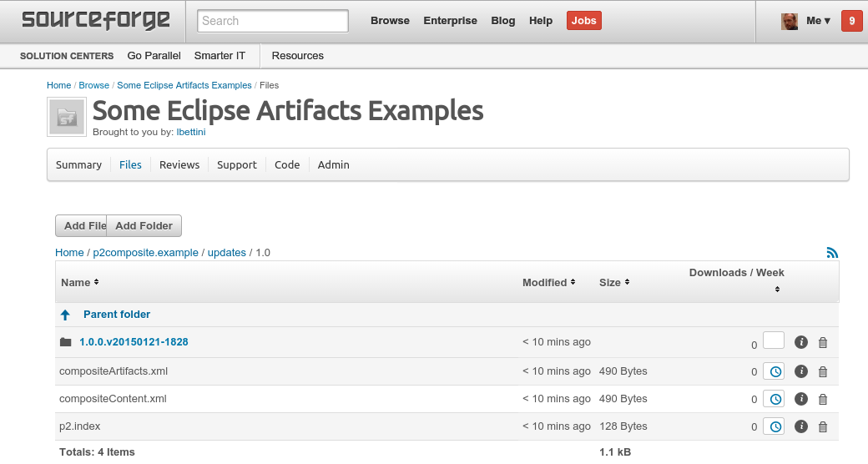Open the RSS feed icon

pos(832,253)
